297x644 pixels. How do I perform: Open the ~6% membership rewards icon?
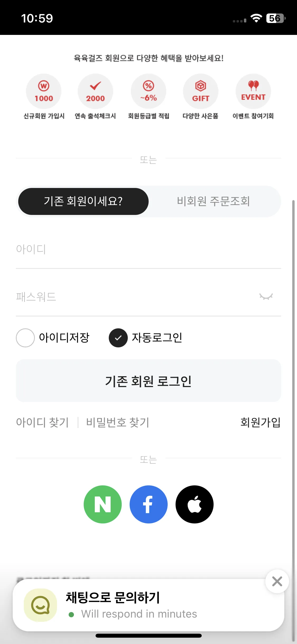148,91
